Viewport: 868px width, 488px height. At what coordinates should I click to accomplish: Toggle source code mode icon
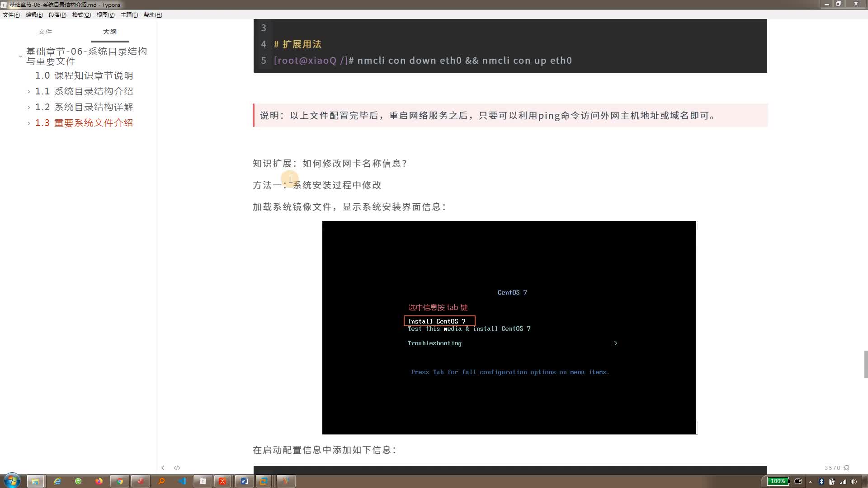tap(177, 468)
